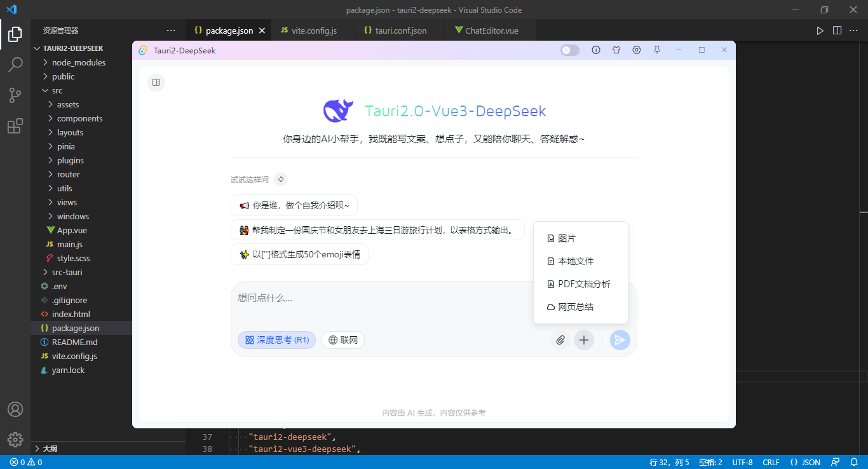Open the .env file in explorer
Image resolution: width=868 pixels, height=469 pixels.
[81, 286]
